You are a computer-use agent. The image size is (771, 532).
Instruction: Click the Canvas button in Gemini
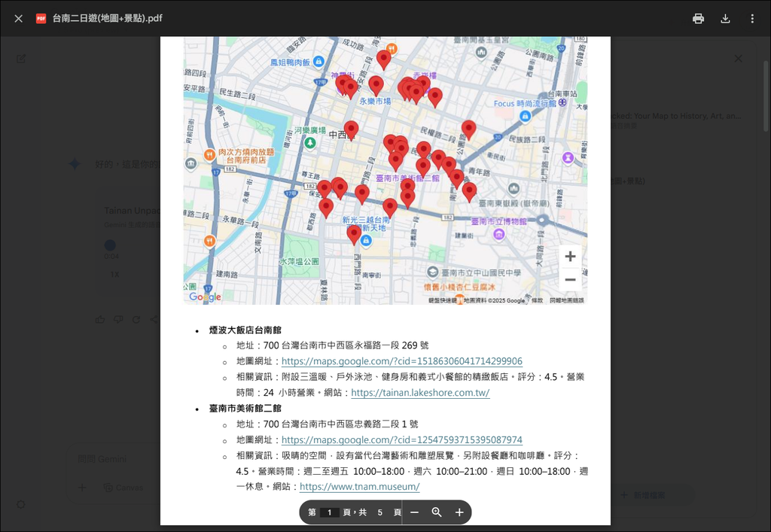(123, 488)
